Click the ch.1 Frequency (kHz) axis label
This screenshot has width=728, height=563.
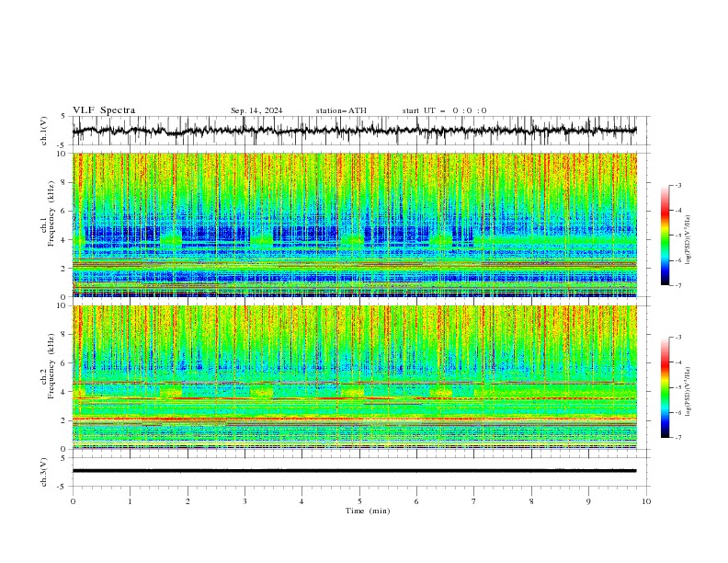(x=48, y=213)
